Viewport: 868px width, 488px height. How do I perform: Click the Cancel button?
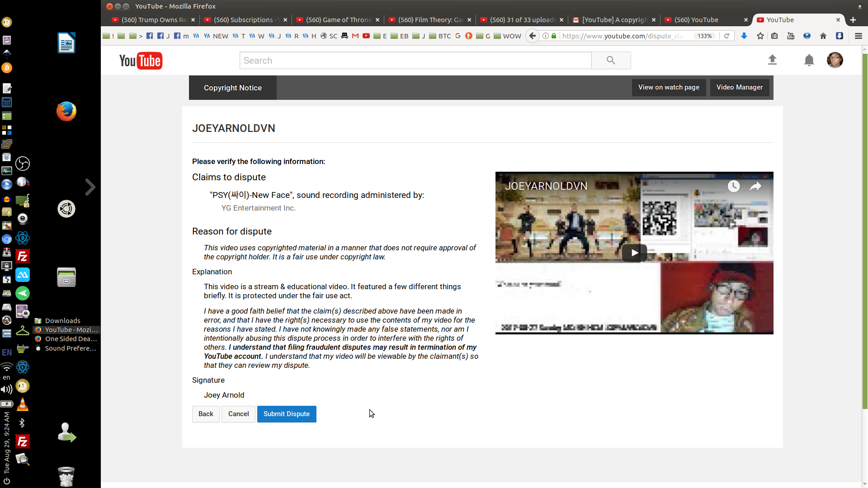click(x=238, y=414)
